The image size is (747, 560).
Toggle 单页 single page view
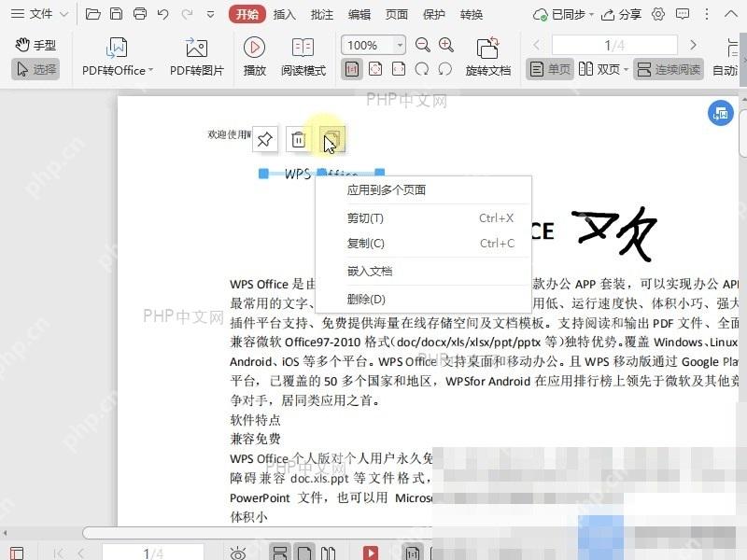point(550,69)
